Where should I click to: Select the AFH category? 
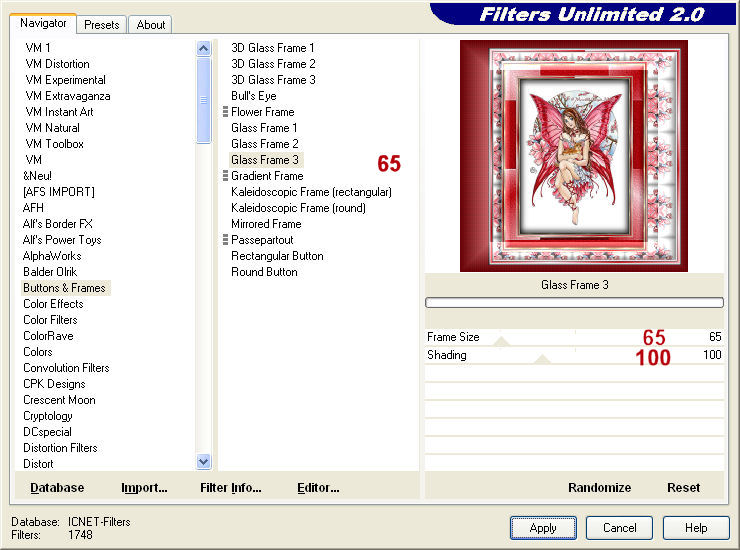[x=33, y=208]
